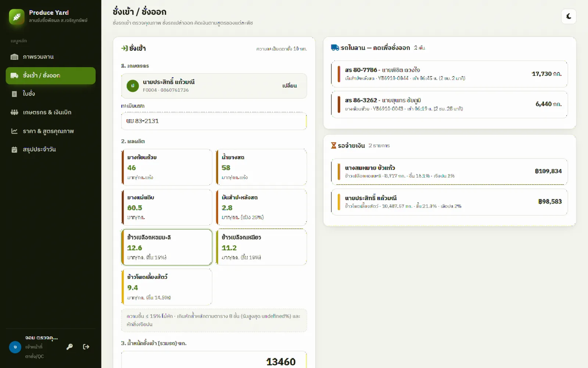Click the weigh-in weight field showing 13460
This screenshot has width=588, height=368.
coord(214,361)
